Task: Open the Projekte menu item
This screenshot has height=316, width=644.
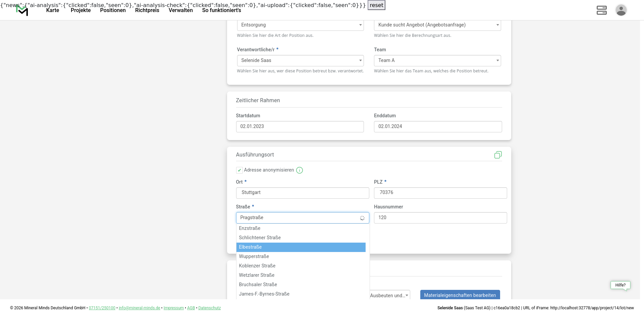Action: click(x=80, y=10)
